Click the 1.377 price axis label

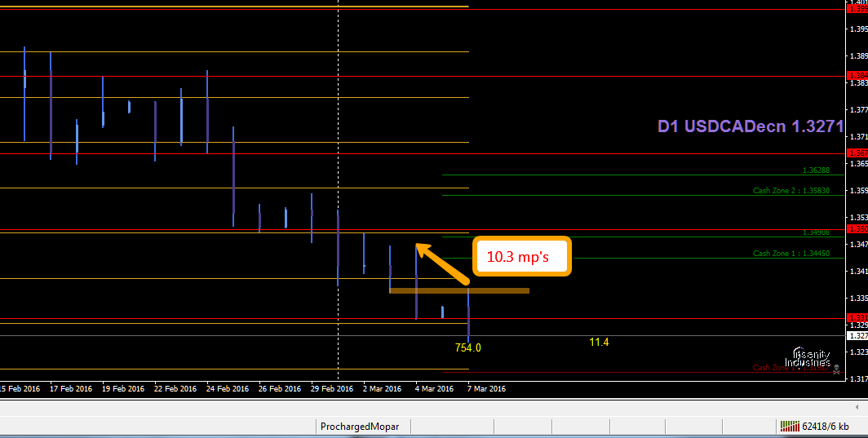coord(858,109)
